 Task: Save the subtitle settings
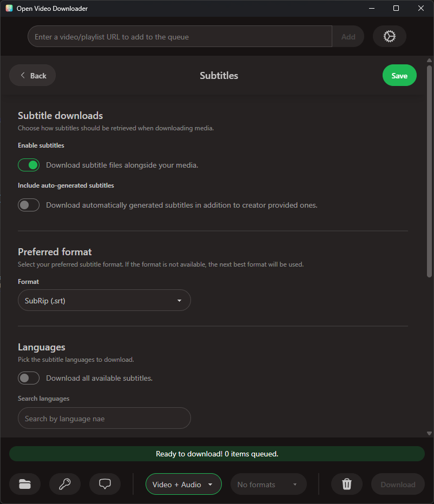(x=399, y=75)
